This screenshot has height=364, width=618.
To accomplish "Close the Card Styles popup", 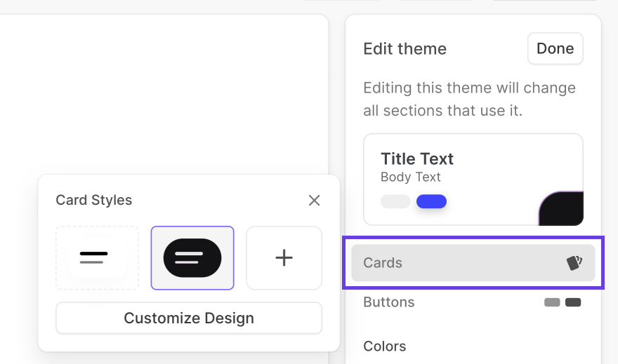I will [x=314, y=201].
